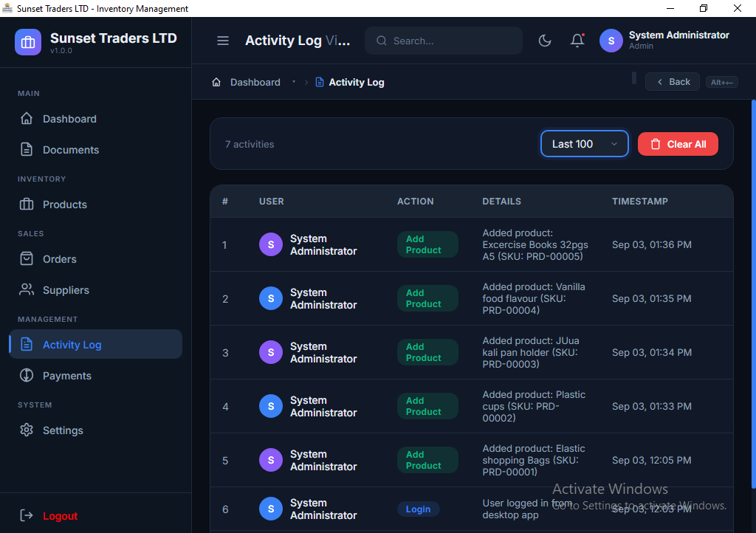Click the red Clear All button
This screenshot has width=756, height=533.
pyautogui.click(x=678, y=144)
